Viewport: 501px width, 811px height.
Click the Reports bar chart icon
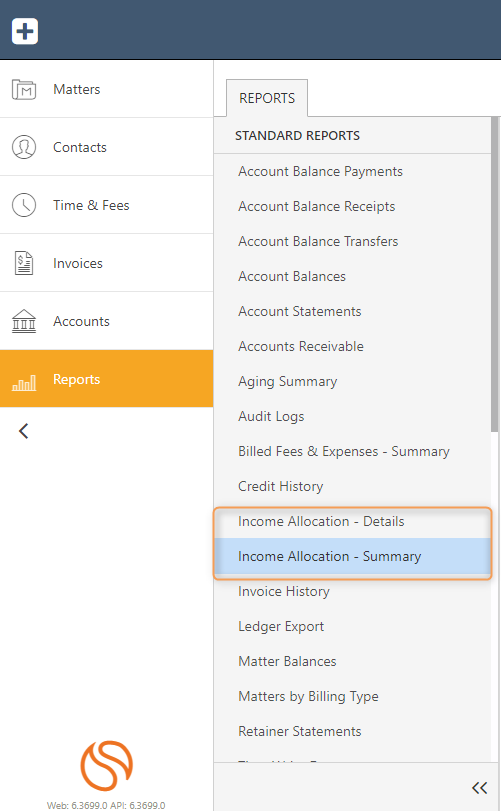24,383
